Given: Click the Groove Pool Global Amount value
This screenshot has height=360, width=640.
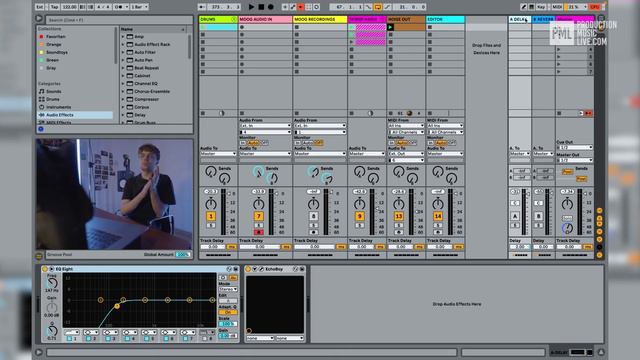Looking at the screenshot, I should 182,254.
